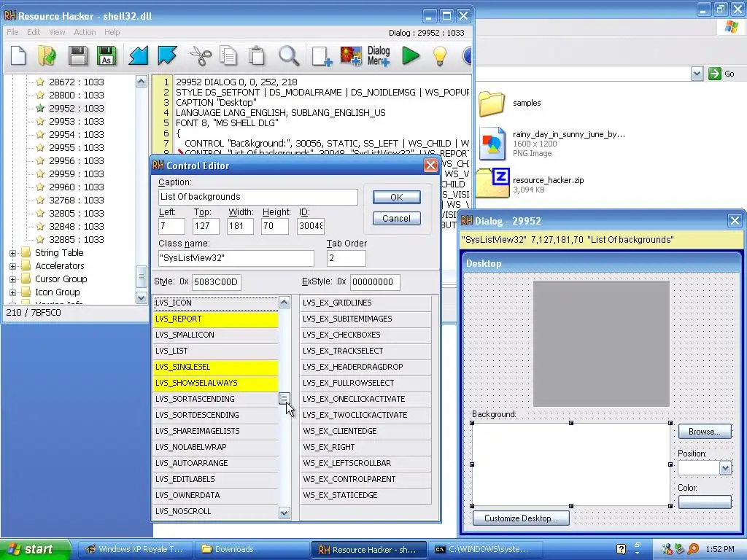The width and height of the screenshot is (747, 560).
Task: Click the magnifying glass Find icon
Action: coord(289,55)
